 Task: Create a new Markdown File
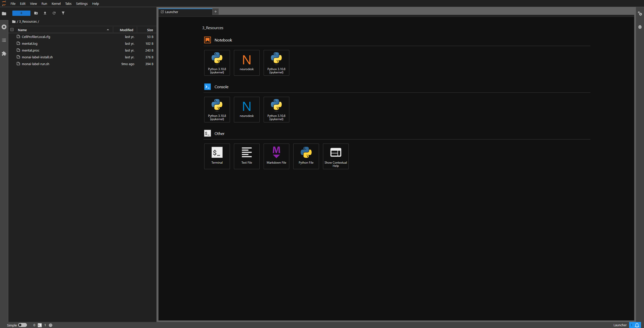click(276, 156)
